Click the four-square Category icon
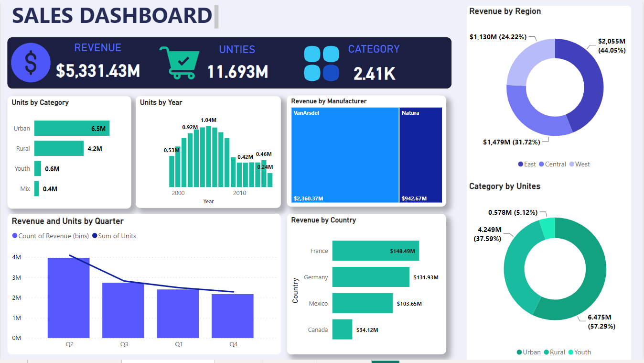644x363 pixels. (322, 63)
